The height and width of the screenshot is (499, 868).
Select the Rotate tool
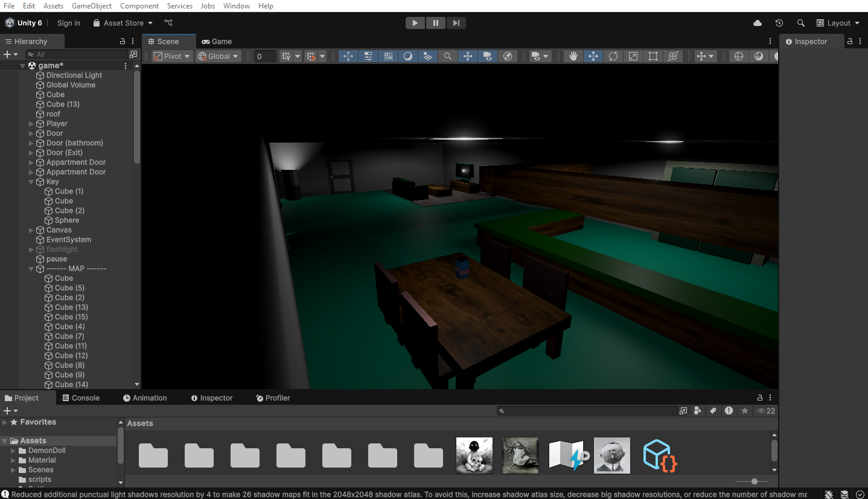pyautogui.click(x=613, y=56)
